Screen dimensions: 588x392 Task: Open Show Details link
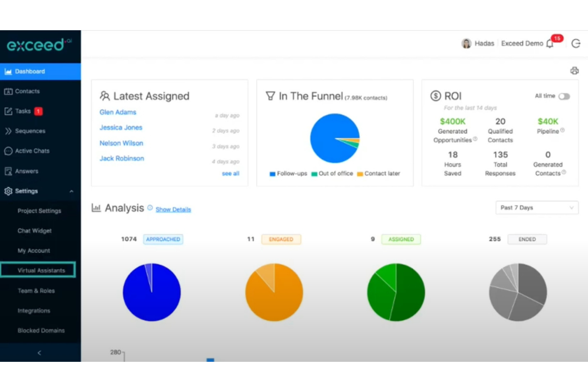[173, 209]
